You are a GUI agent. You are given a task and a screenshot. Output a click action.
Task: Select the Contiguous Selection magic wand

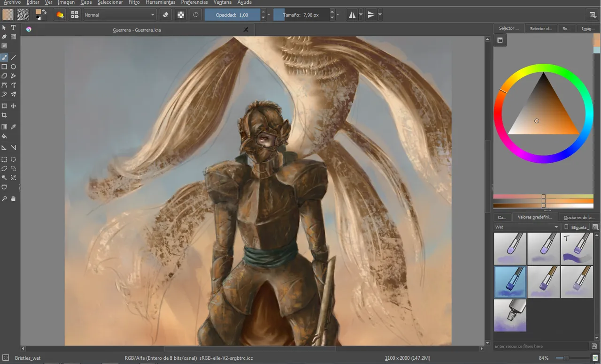[x=4, y=178]
